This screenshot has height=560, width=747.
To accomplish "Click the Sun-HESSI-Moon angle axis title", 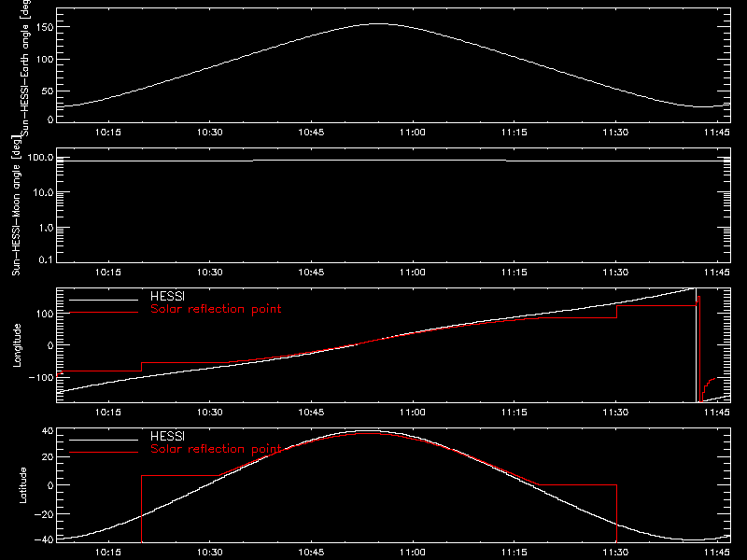I will (16, 205).
